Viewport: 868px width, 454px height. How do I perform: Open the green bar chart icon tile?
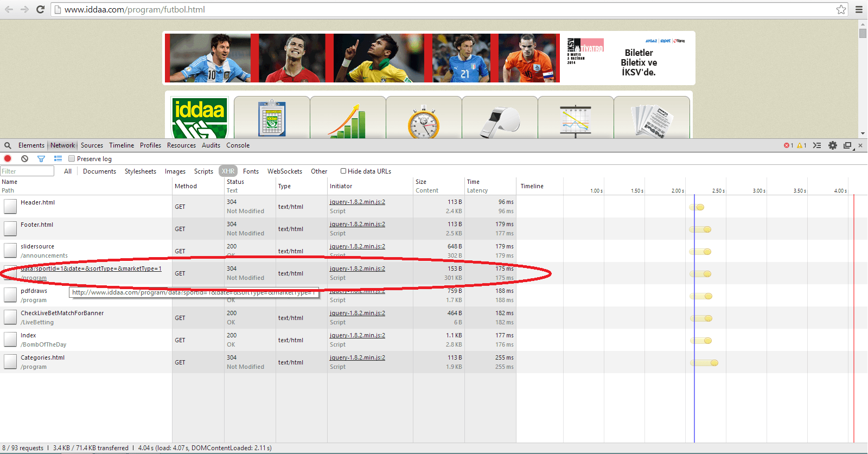coord(348,117)
